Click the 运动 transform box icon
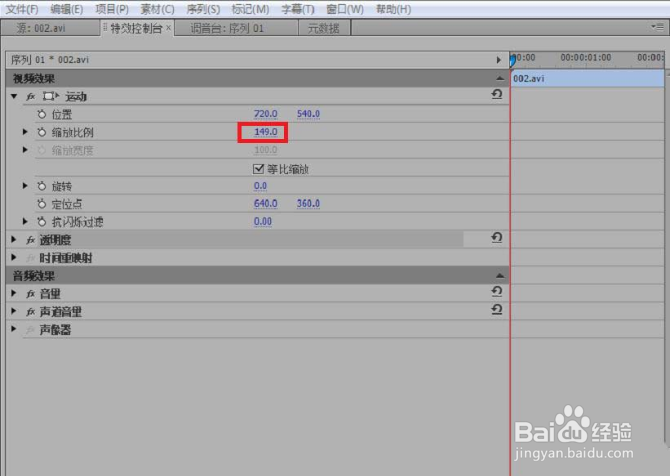 (50, 96)
